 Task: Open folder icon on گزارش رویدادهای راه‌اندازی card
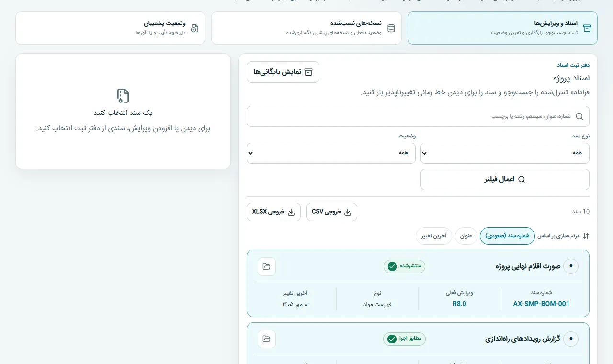click(267, 339)
